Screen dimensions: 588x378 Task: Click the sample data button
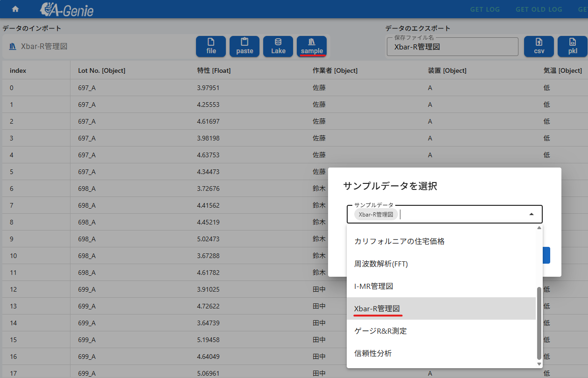tap(312, 46)
